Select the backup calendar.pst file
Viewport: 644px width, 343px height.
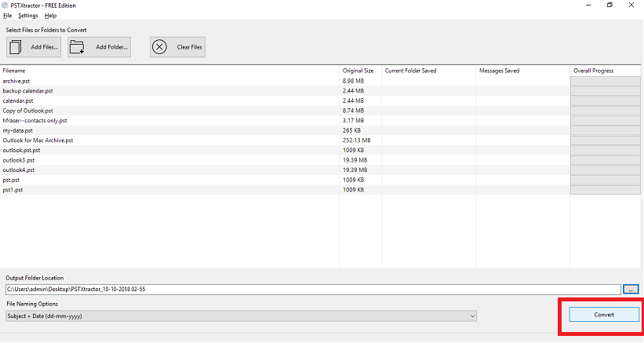click(x=28, y=91)
